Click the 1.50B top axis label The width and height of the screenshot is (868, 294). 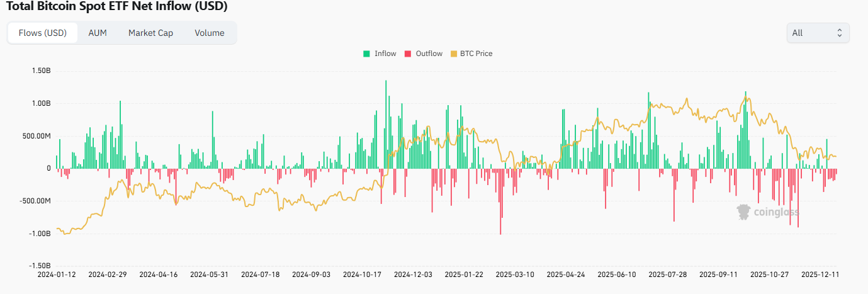[x=40, y=71]
